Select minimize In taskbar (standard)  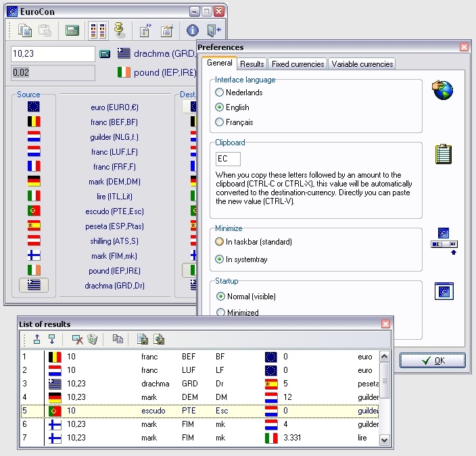pyautogui.click(x=254, y=242)
